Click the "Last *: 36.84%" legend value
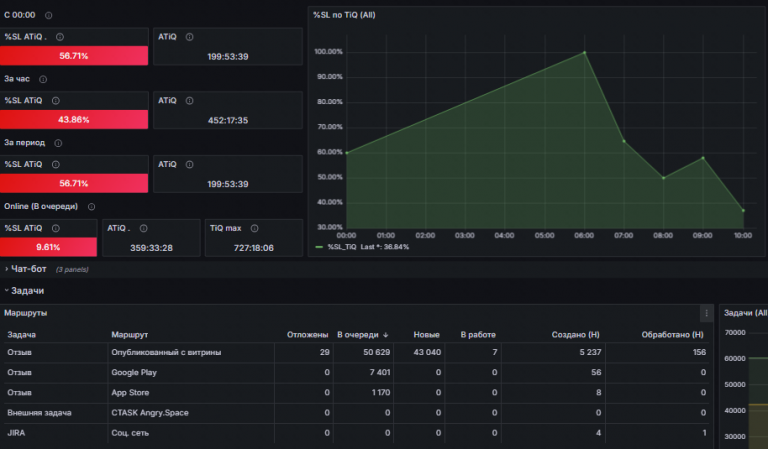This screenshot has height=449, width=768. tap(384, 247)
